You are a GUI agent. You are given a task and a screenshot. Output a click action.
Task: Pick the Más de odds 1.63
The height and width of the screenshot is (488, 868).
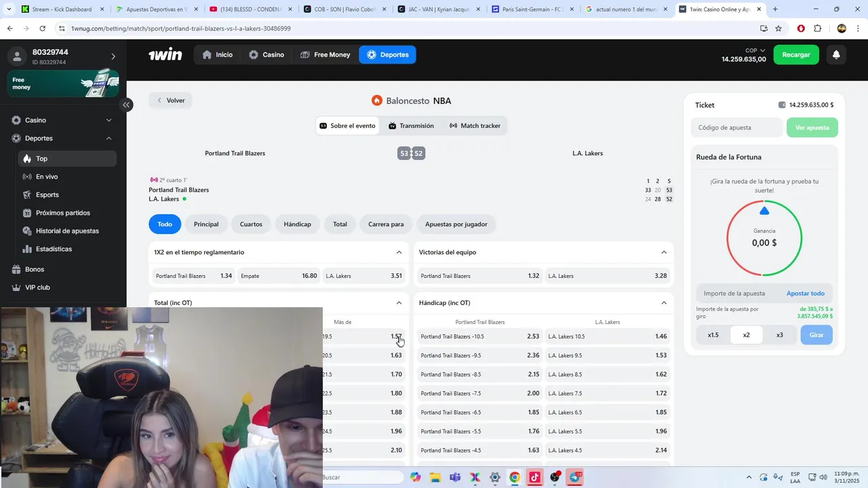(x=364, y=355)
